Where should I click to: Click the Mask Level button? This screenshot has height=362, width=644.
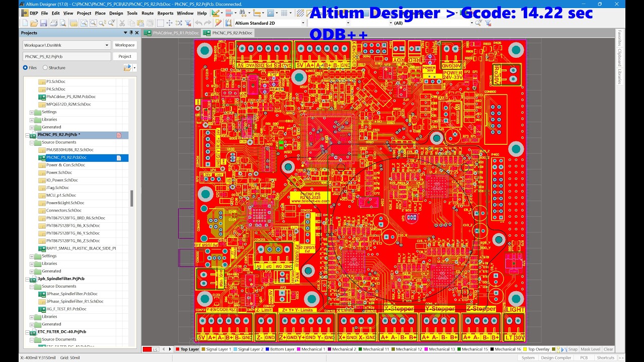click(x=590, y=349)
